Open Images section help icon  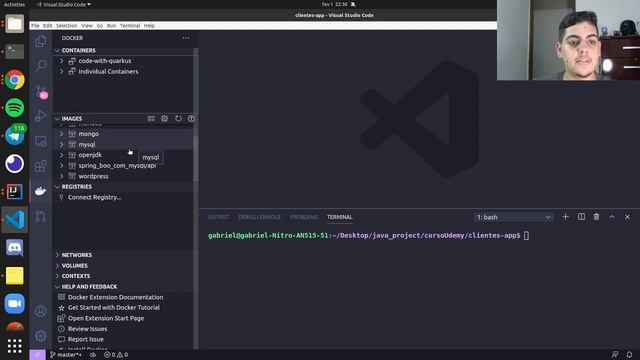pyautogui.click(x=191, y=119)
